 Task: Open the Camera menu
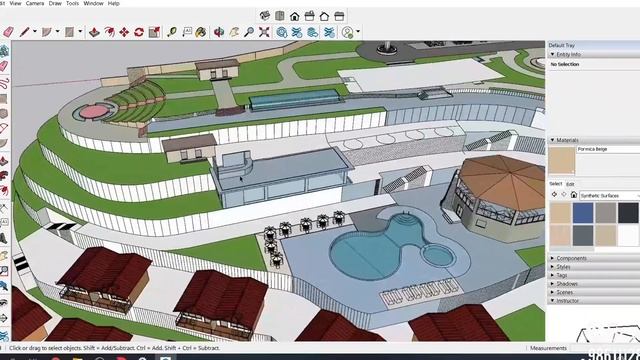tap(35, 3)
